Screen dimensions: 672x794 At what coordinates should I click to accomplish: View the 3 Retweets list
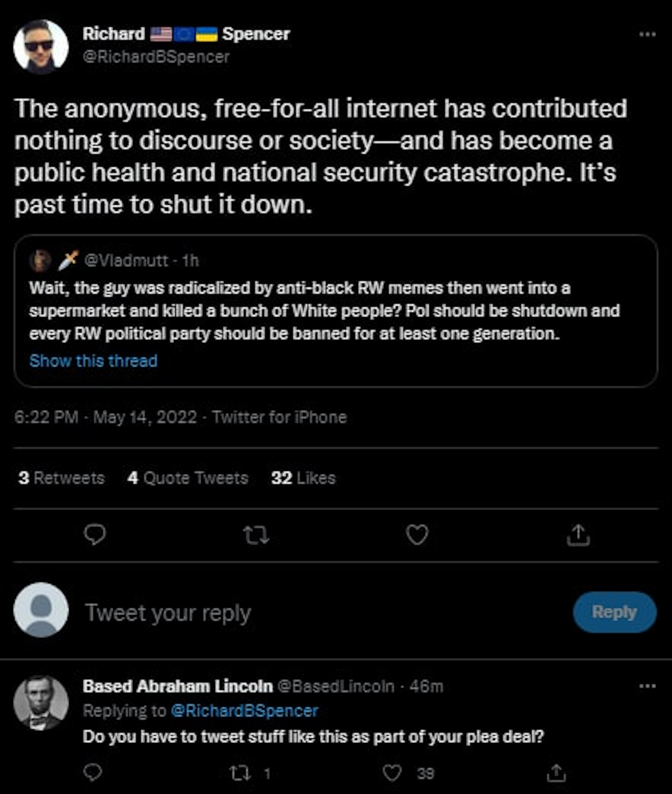(61, 478)
